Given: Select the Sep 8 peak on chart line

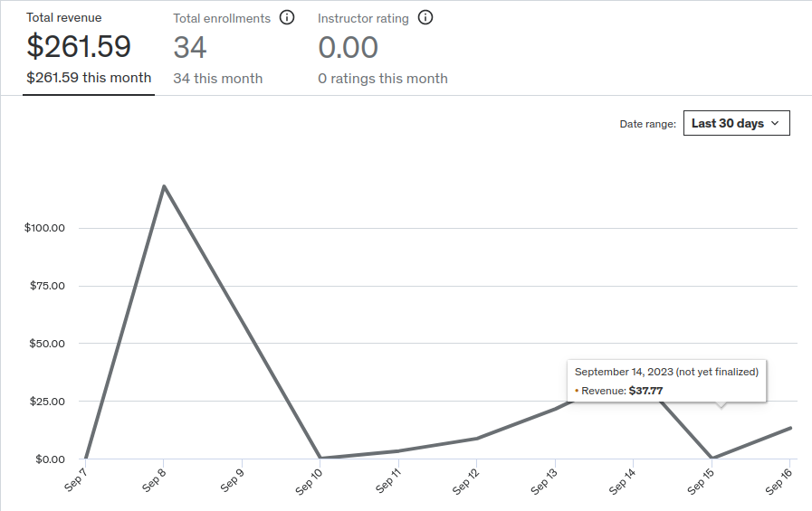Looking at the screenshot, I should click(163, 185).
